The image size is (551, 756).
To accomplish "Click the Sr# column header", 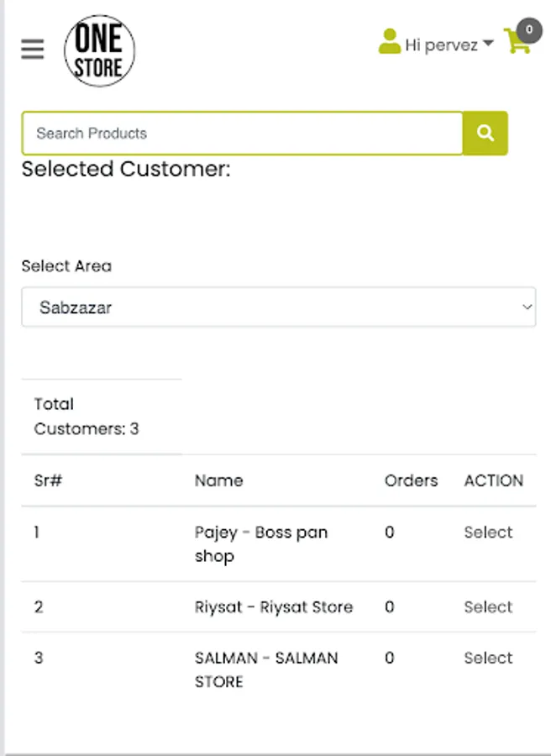I will coord(49,480).
